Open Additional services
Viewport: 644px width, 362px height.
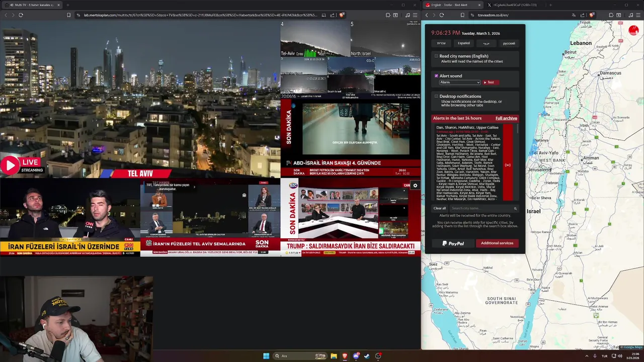click(497, 243)
